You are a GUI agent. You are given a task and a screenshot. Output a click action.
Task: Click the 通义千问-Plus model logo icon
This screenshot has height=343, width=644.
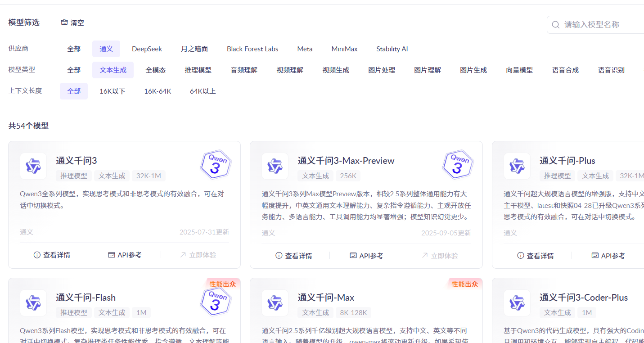click(517, 166)
